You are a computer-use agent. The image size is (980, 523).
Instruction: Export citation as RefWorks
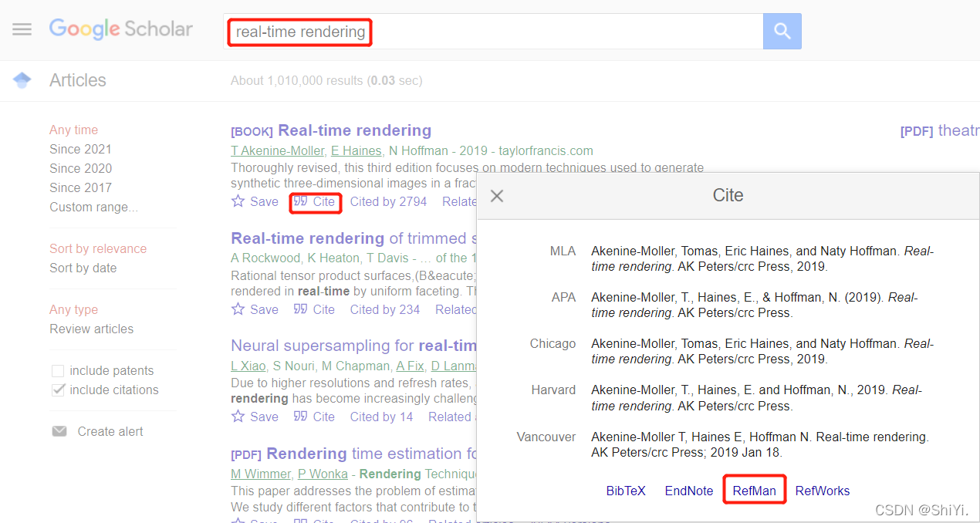pos(823,491)
